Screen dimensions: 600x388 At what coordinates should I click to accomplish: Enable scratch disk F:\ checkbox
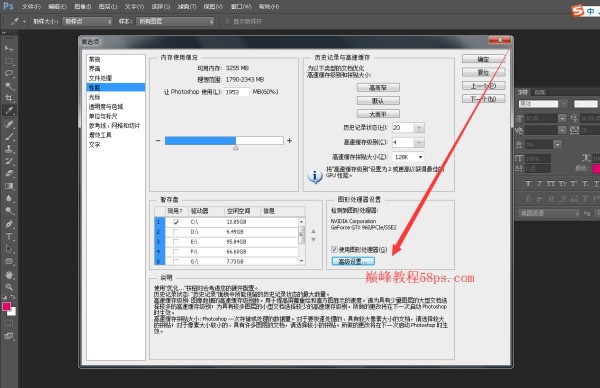pos(176,252)
